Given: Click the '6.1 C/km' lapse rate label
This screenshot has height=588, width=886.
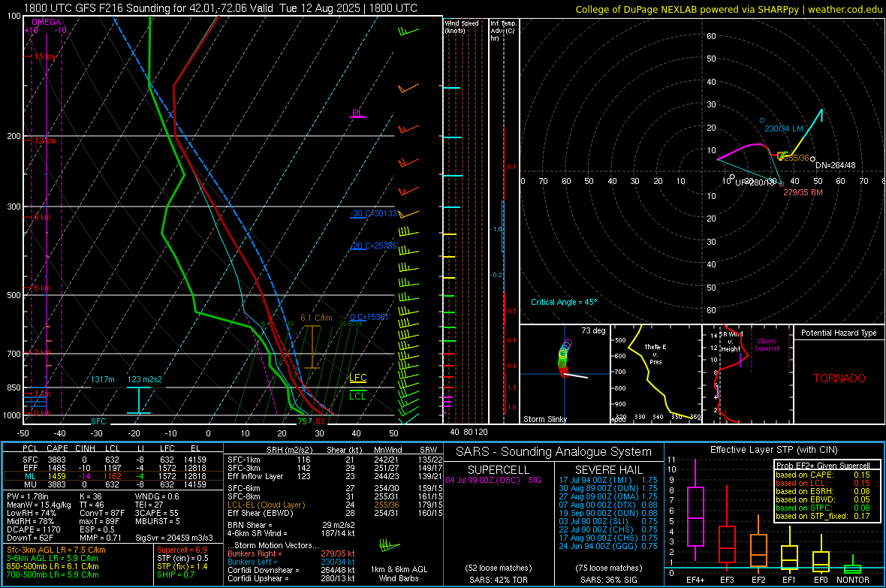Looking at the screenshot, I should click(x=316, y=318).
